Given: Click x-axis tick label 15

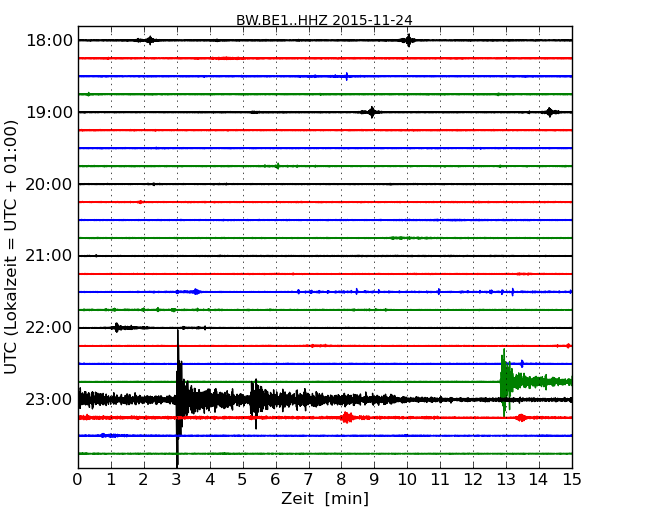Looking at the screenshot, I should 572,480.
